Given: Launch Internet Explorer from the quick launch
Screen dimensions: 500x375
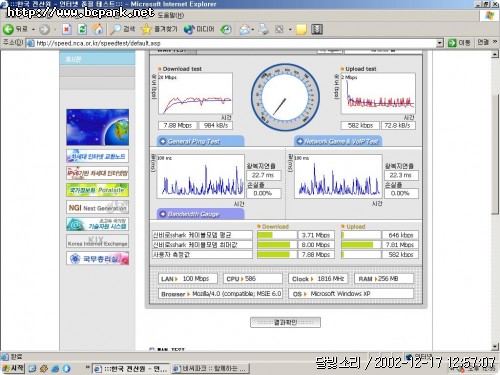Looking at the screenshot, I should (x=55, y=369).
